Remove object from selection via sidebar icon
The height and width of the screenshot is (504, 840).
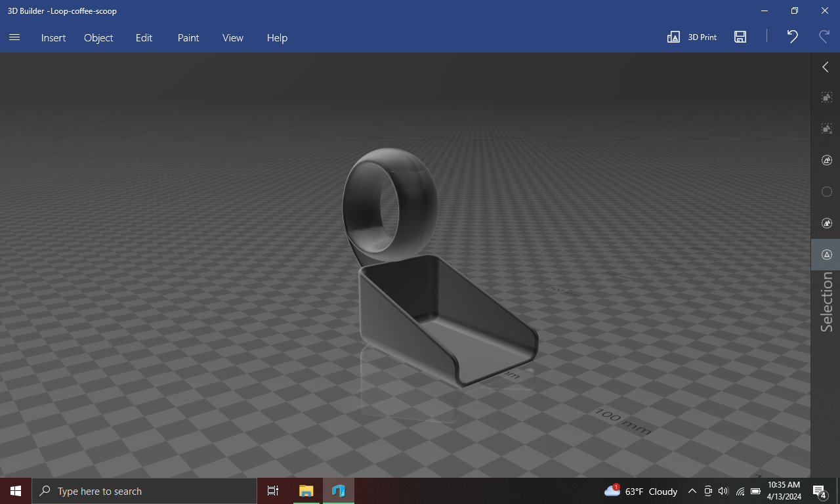coord(826,128)
